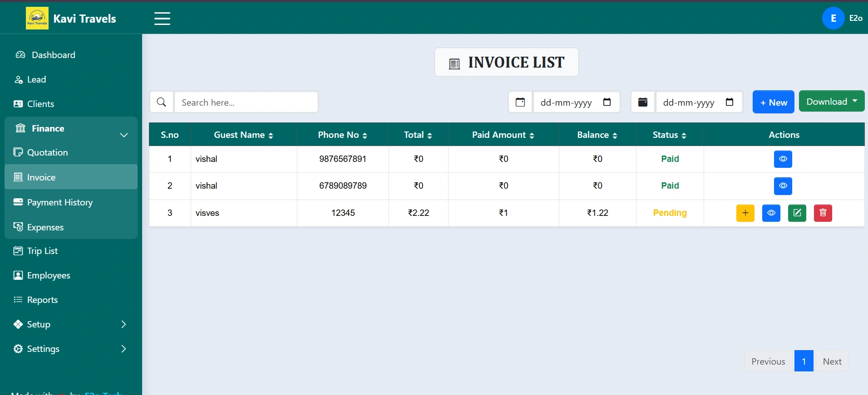Image resolution: width=868 pixels, height=395 pixels.
Task: Toggle the hamburger sidebar menu
Action: pyautogui.click(x=162, y=19)
